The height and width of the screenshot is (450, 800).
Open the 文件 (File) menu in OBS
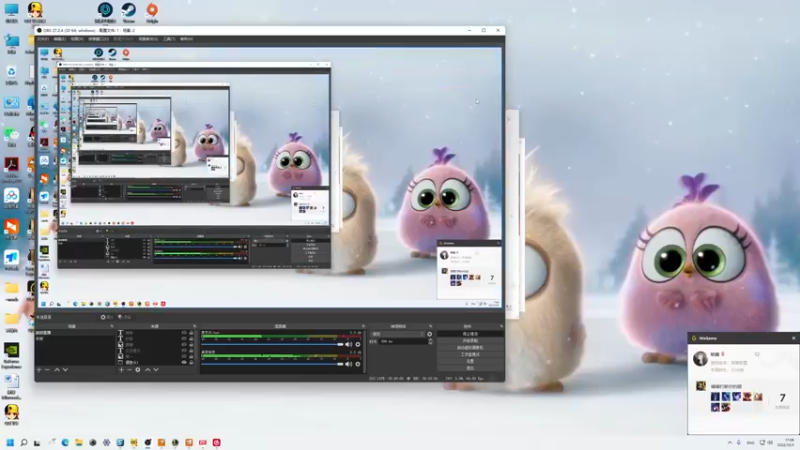[x=43, y=39]
